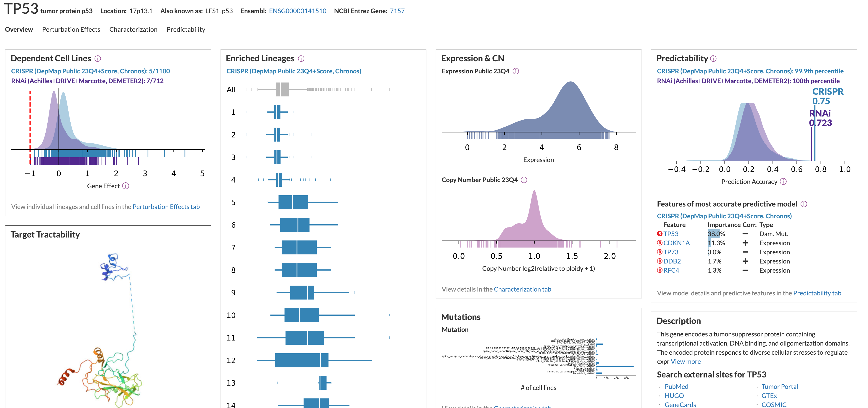Viewport: 868px width, 408px height.
Task: Click the DDB2 feature link
Action: tap(672, 261)
